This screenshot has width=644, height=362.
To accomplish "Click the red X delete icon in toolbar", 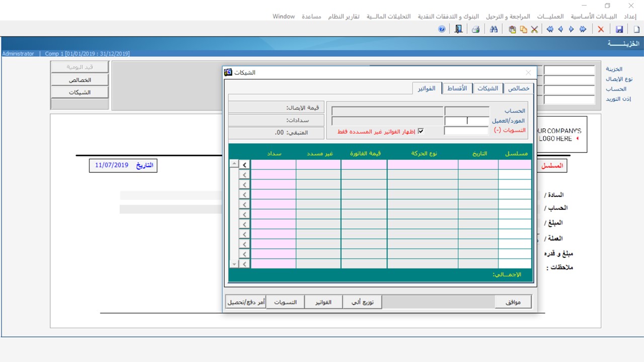I will point(601,30).
